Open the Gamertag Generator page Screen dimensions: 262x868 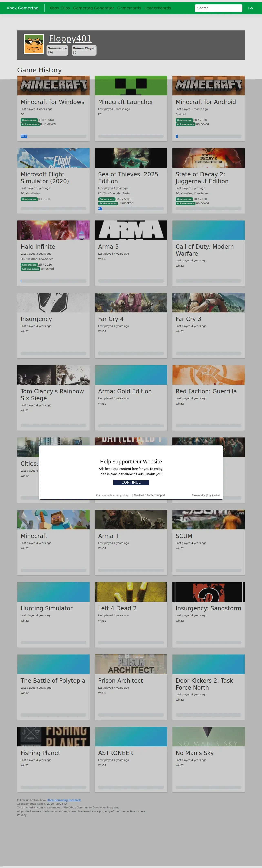tap(93, 8)
